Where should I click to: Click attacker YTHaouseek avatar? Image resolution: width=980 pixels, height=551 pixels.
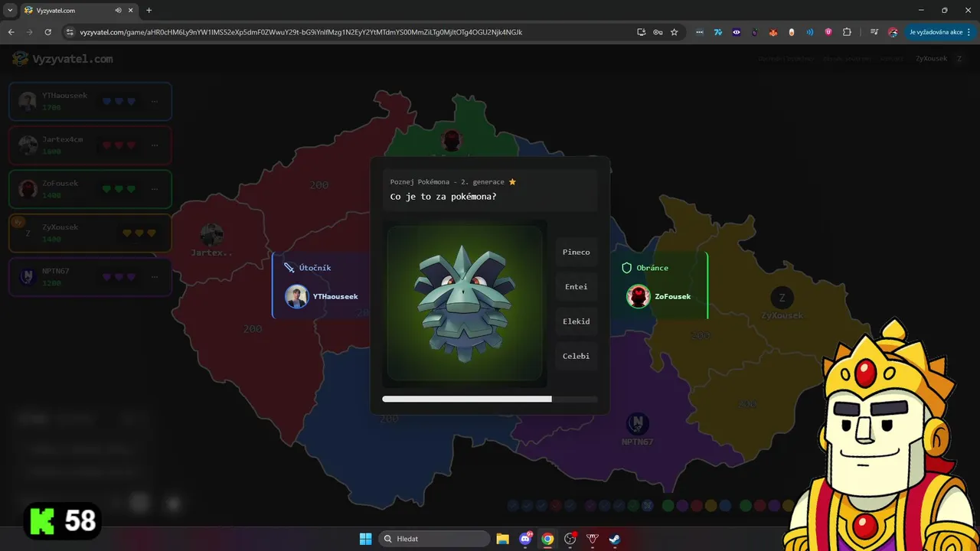tap(297, 296)
